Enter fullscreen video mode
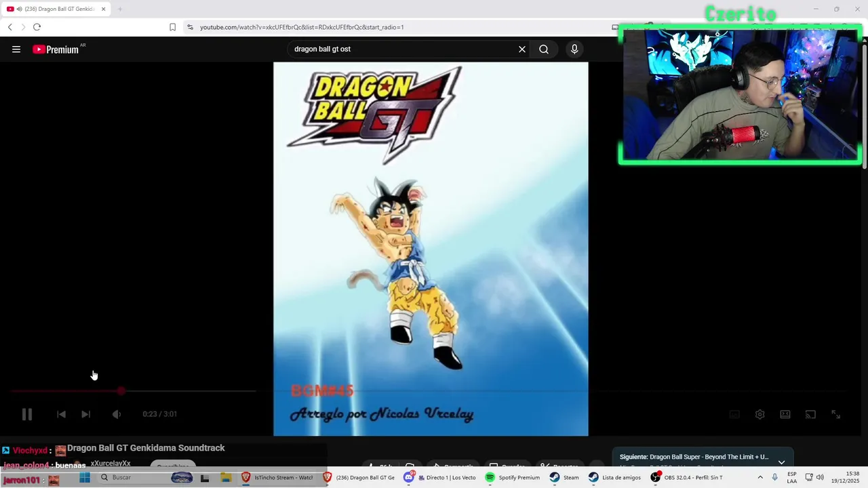The height and width of the screenshot is (488, 868). (836, 414)
